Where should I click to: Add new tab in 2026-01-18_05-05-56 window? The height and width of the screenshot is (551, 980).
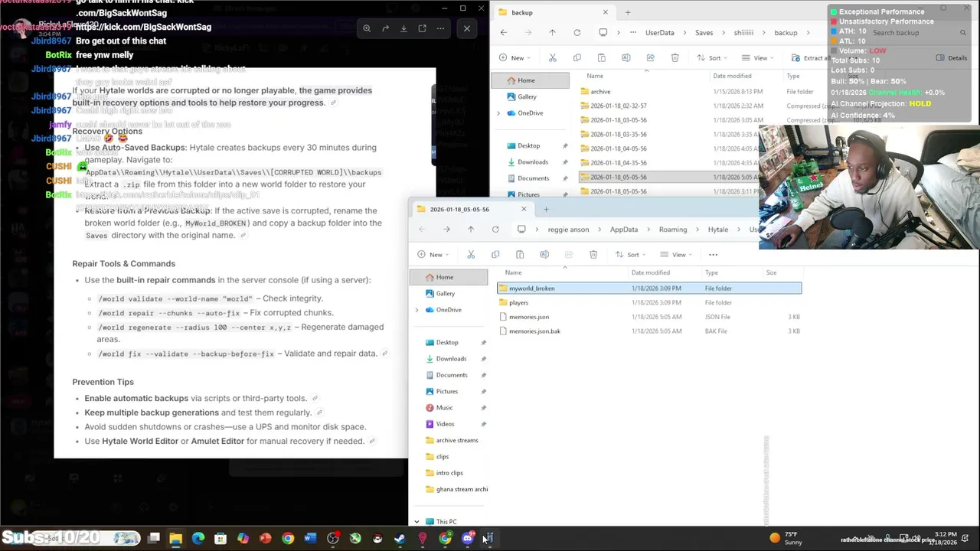pos(546,209)
